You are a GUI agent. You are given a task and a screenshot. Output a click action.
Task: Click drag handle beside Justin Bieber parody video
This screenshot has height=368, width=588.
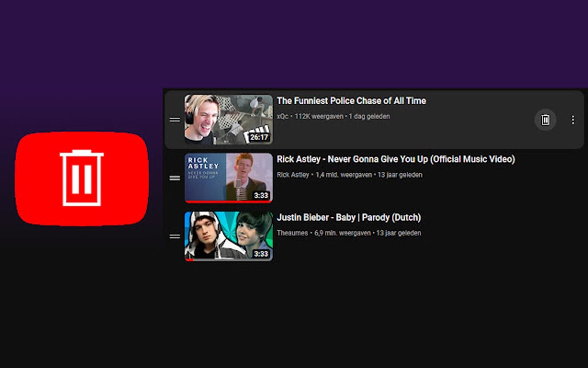click(x=175, y=236)
